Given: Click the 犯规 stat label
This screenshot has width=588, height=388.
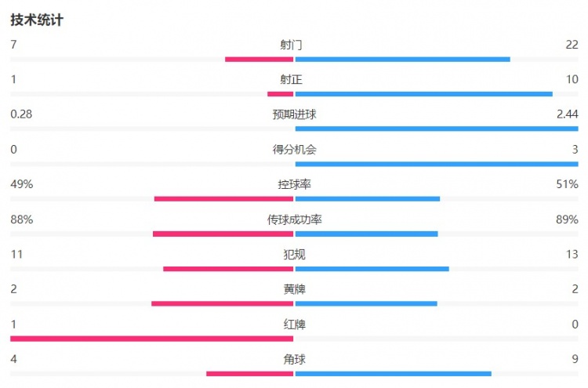Looking at the screenshot, I should (x=294, y=254).
